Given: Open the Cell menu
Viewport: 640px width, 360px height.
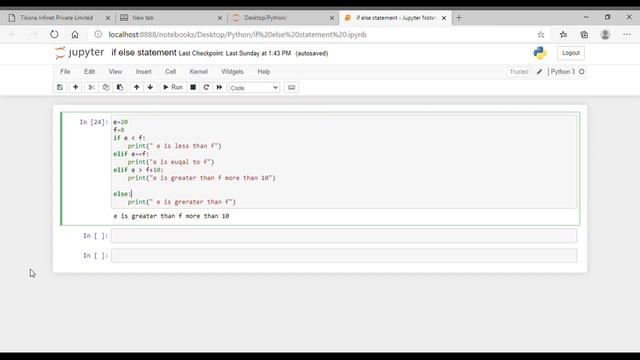Looking at the screenshot, I should [170, 71].
